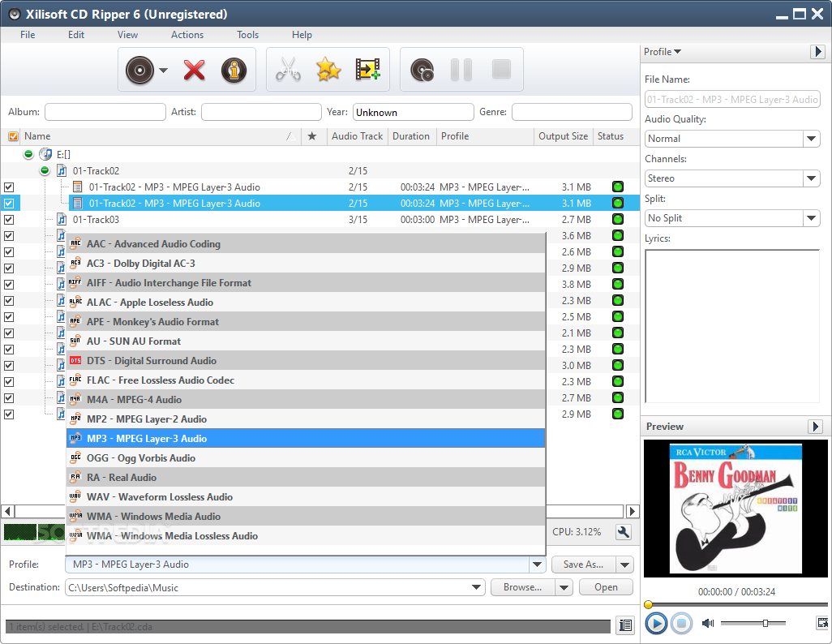Image resolution: width=832 pixels, height=644 pixels.
Task: Click the start ripping disc icon
Action: point(422,70)
